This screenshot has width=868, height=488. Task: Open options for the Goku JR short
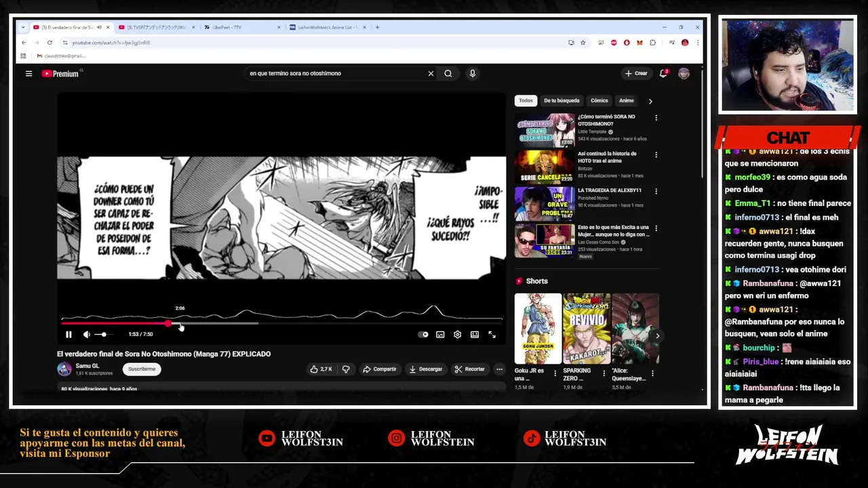(x=555, y=373)
